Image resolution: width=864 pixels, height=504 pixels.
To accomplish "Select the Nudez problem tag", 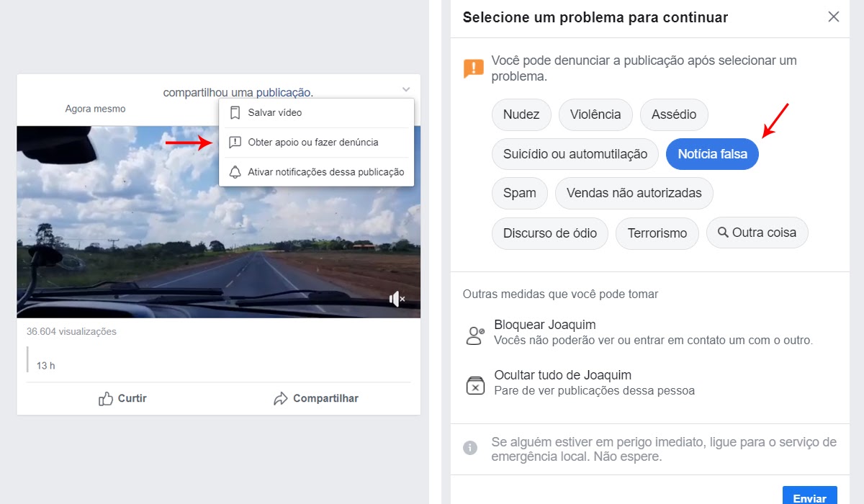I will coord(521,114).
